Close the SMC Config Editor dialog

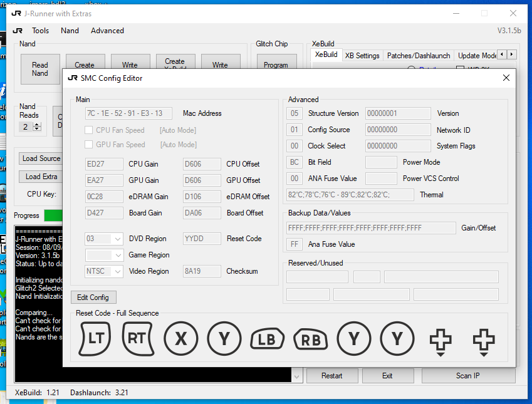[x=506, y=78]
